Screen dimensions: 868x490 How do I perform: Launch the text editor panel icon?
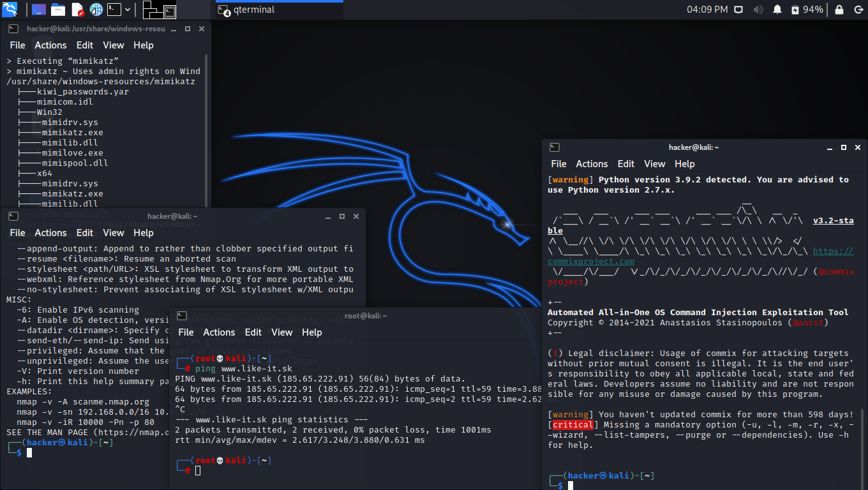pyautogui.click(x=77, y=10)
